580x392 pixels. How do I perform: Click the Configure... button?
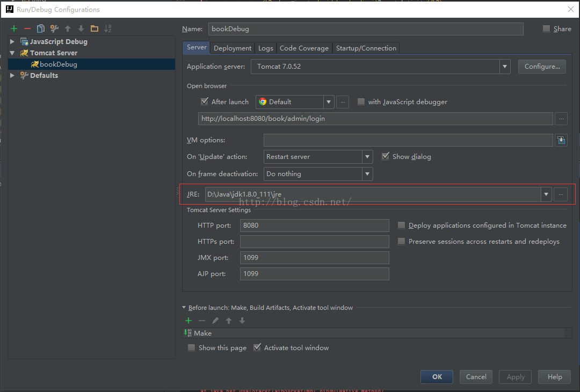[x=542, y=67]
